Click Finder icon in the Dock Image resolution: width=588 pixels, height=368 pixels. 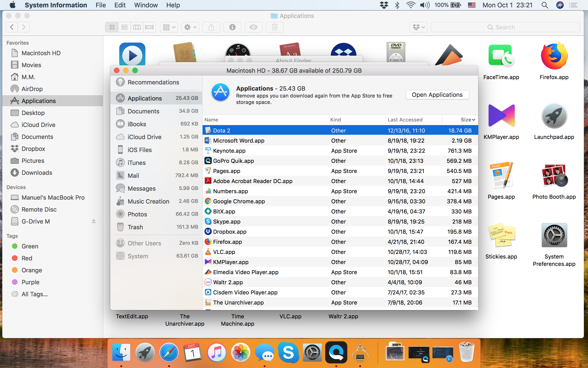(x=121, y=352)
